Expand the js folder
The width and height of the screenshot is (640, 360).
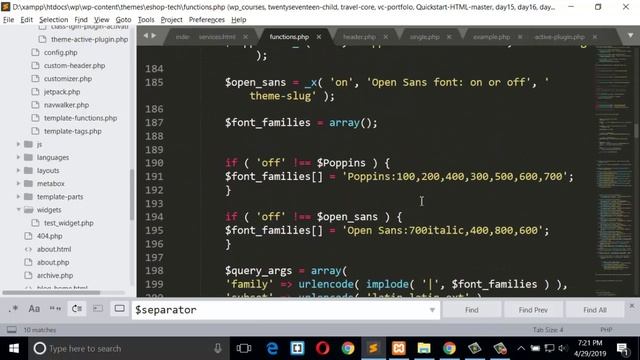(18, 144)
